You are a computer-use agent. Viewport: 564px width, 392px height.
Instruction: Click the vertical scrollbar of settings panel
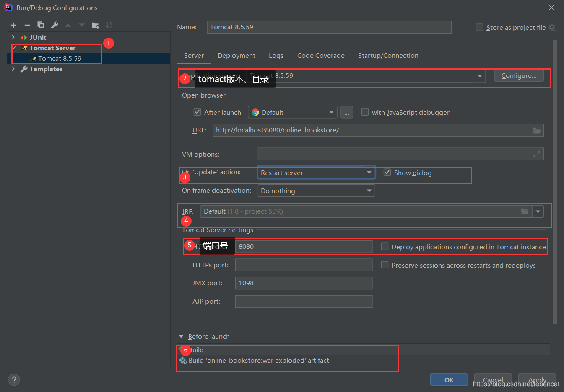[x=555, y=182]
